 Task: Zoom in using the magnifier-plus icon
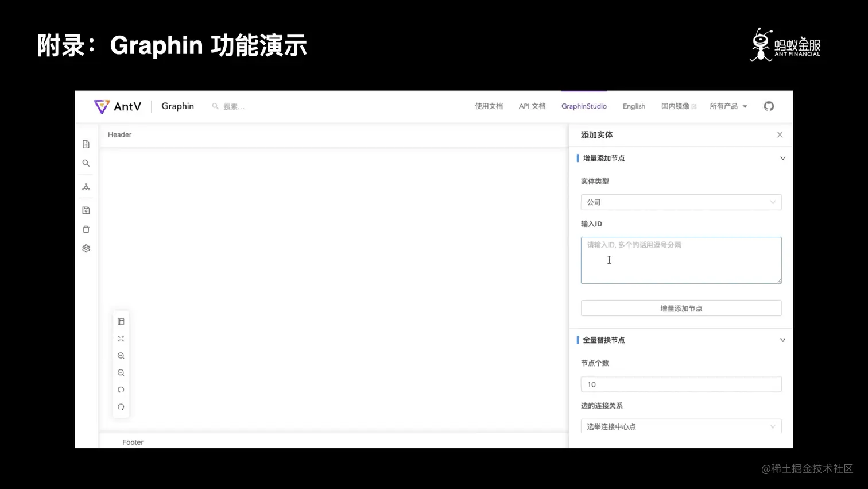[x=121, y=355]
